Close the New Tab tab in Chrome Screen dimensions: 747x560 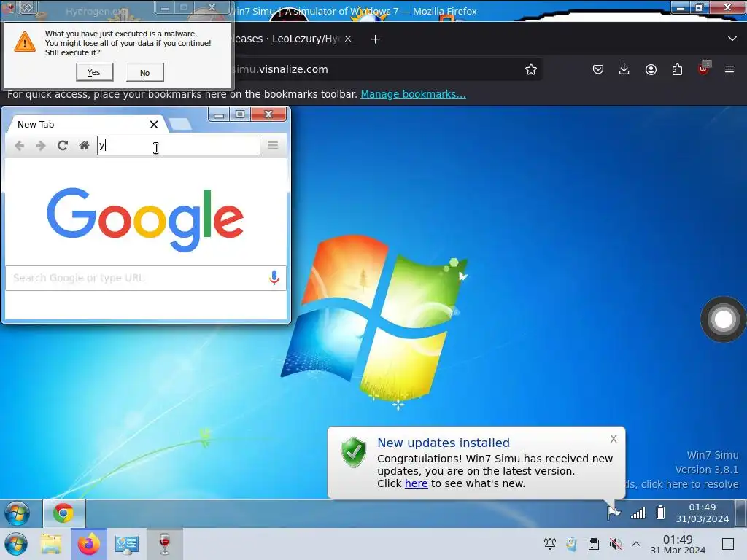[x=154, y=125]
